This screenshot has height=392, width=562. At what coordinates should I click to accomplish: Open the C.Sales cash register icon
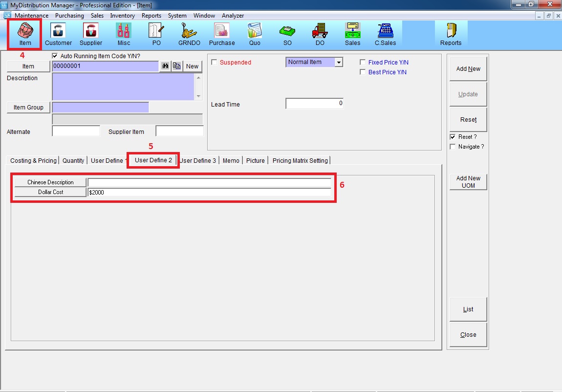click(385, 34)
